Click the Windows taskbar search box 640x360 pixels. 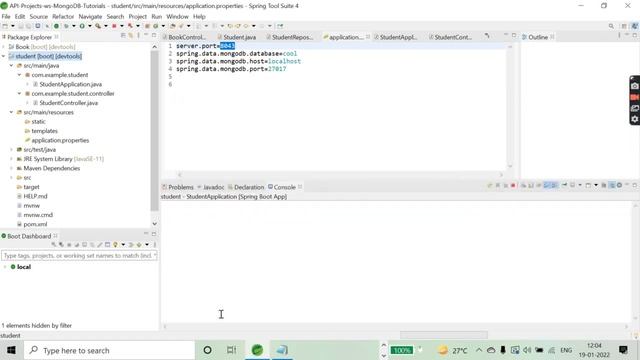(109, 350)
